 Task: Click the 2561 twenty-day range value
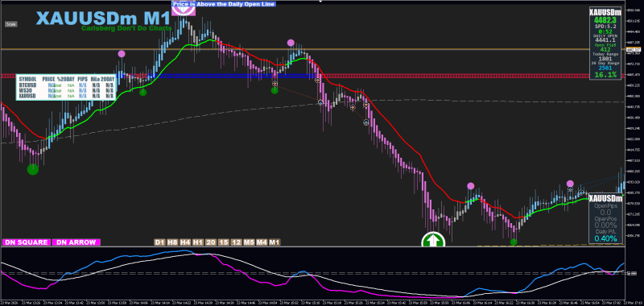pyautogui.click(x=605, y=68)
